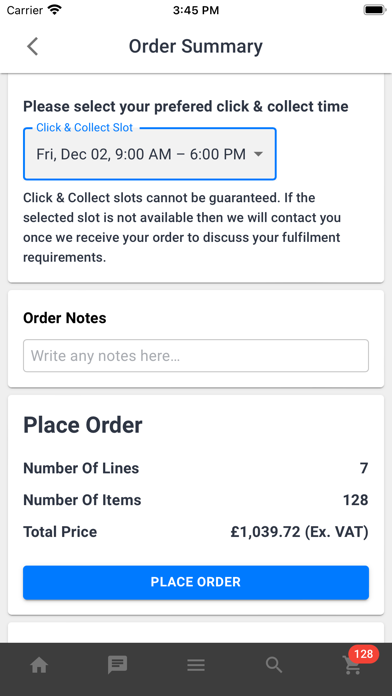Tap the Total Price amount
Image resolution: width=392 pixels, height=696 pixels.
(299, 532)
